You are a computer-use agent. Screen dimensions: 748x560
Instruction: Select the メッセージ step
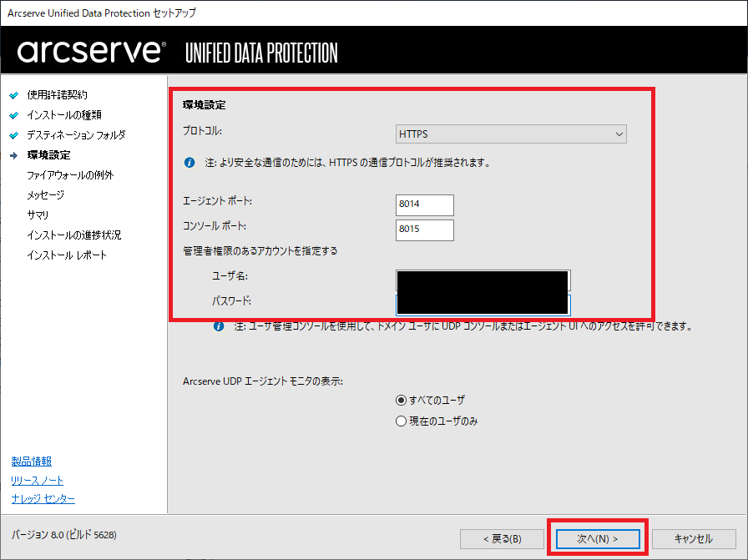click(x=45, y=195)
